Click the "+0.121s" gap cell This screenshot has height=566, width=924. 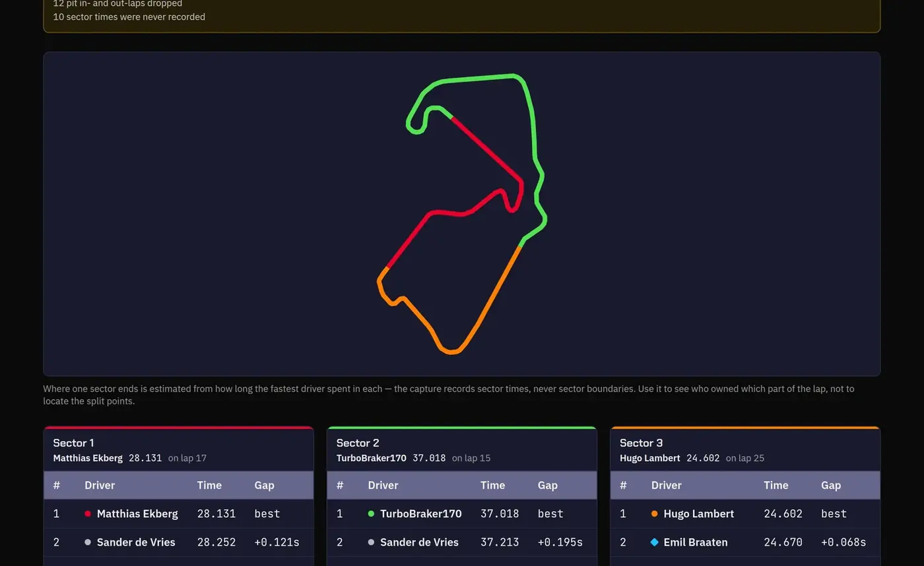277,542
